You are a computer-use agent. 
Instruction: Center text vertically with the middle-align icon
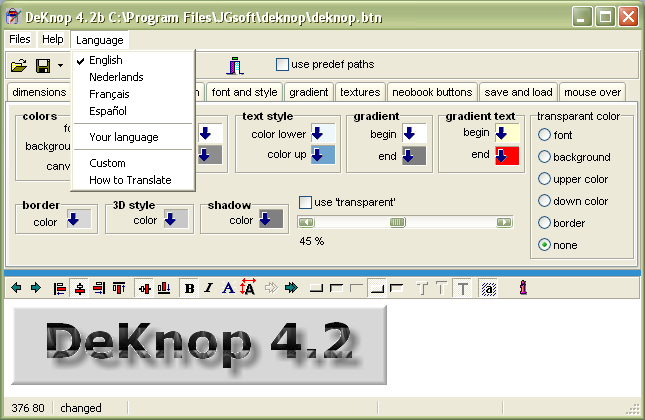coord(144,288)
